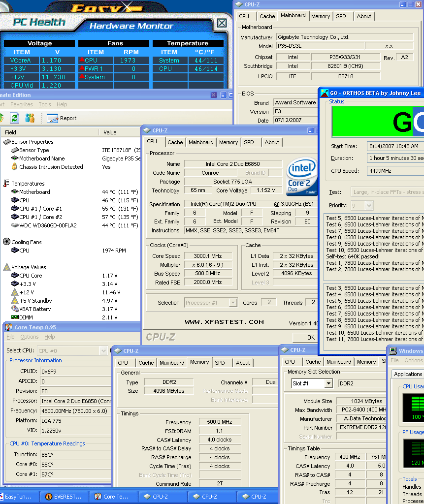The image size is (424, 504).
Task: Click the Core Temp Frequency field
Action: 76,411
